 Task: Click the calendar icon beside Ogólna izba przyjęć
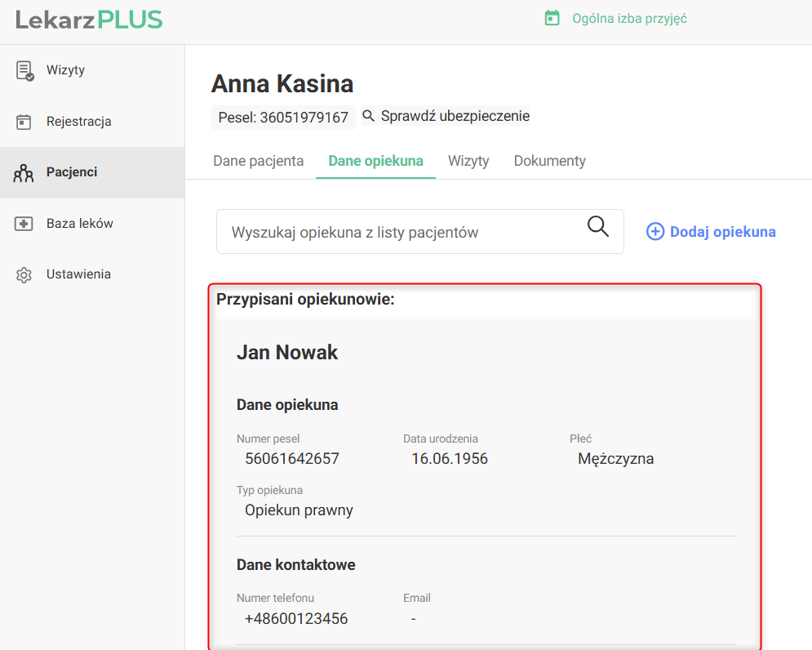pos(552,18)
